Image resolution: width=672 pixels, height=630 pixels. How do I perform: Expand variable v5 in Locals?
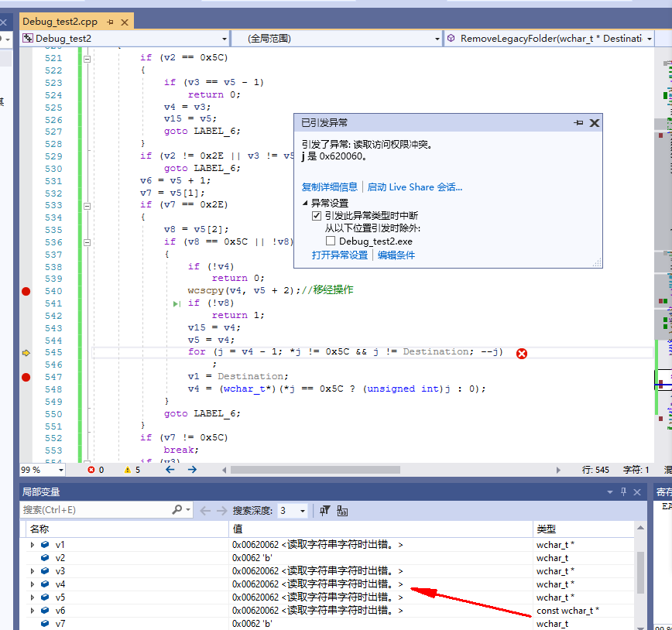click(33, 597)
